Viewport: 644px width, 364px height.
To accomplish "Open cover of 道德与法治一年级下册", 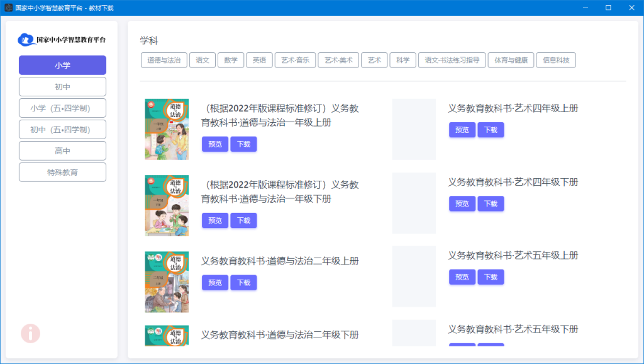I will pyautogui.click(x=167, y=206).
